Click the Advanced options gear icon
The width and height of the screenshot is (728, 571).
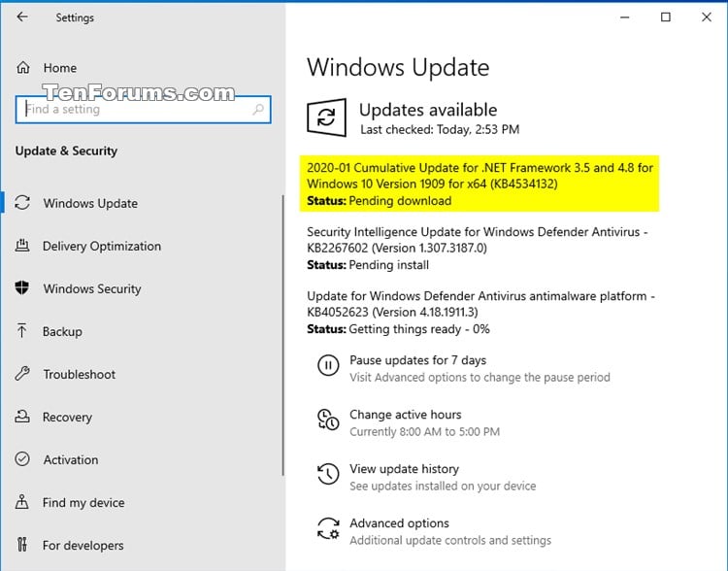point(328,528)
